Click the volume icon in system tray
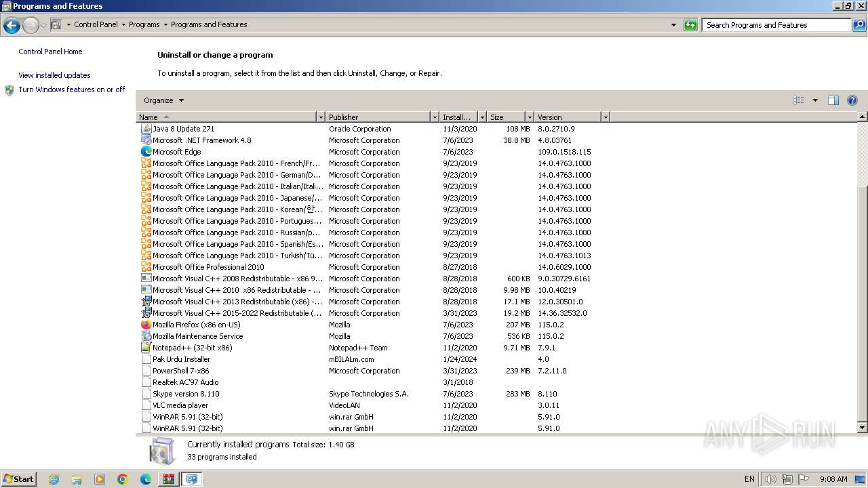This screenshot has height=488, width=868. tap(770, 479)
